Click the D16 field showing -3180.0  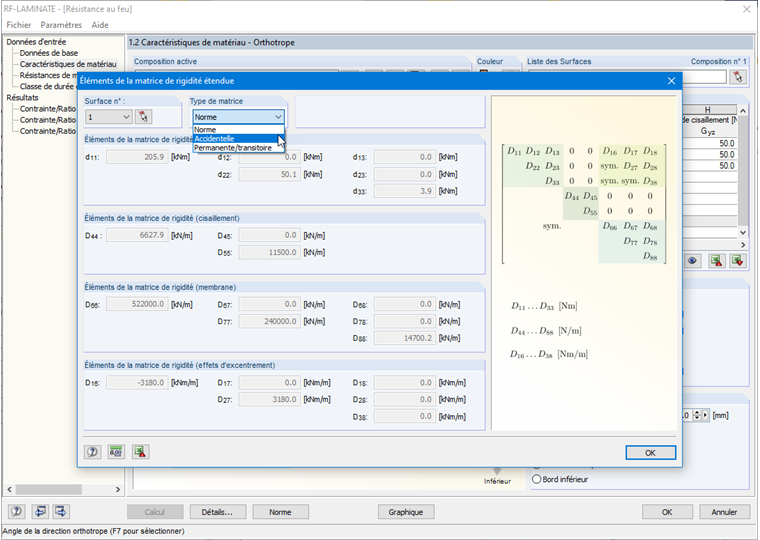pos(137,382)
